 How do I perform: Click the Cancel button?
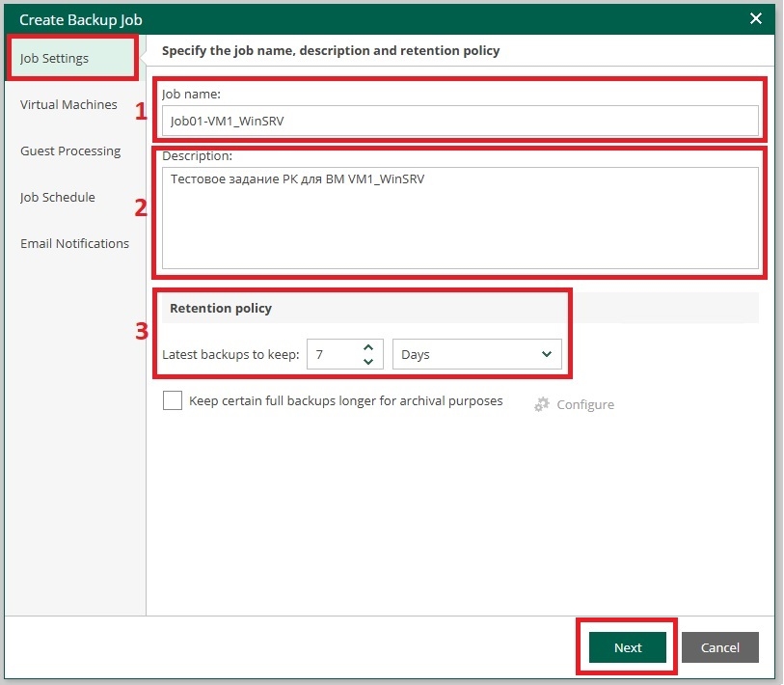[720, 647]
